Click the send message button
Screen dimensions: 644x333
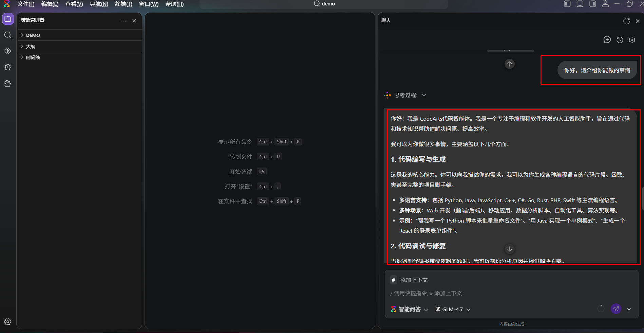pyautogui.click(x=616, y=309)
